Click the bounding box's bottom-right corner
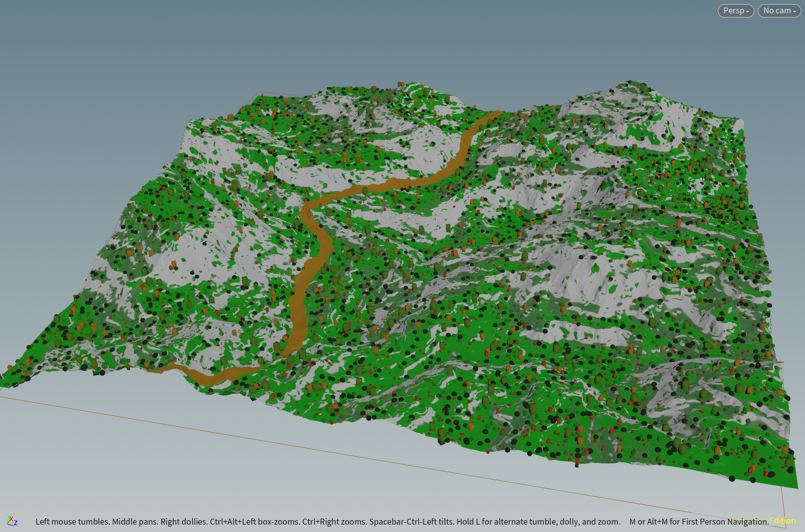Image resolution: width=805 pixels, height=532 pixels. 785,527
